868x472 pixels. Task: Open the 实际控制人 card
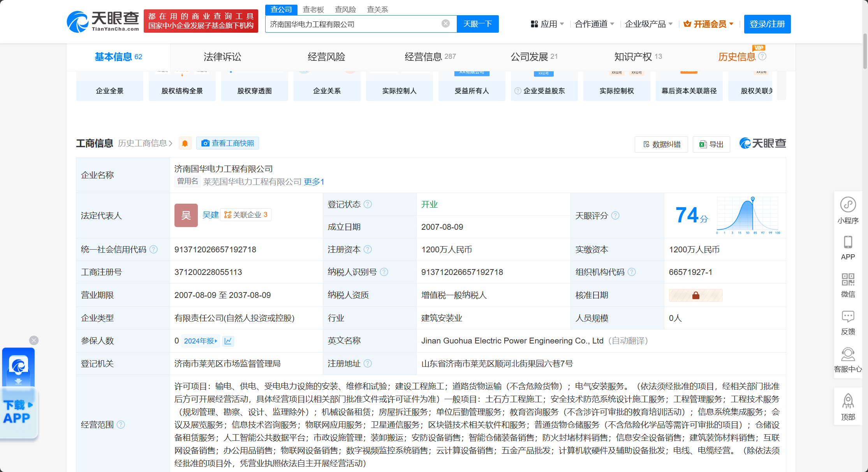point(400,86)
